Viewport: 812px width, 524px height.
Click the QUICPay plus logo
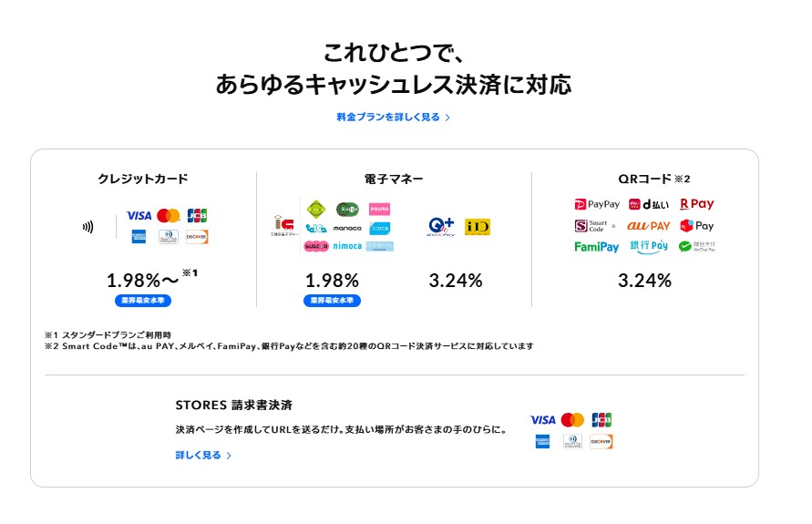pos(441,226)
